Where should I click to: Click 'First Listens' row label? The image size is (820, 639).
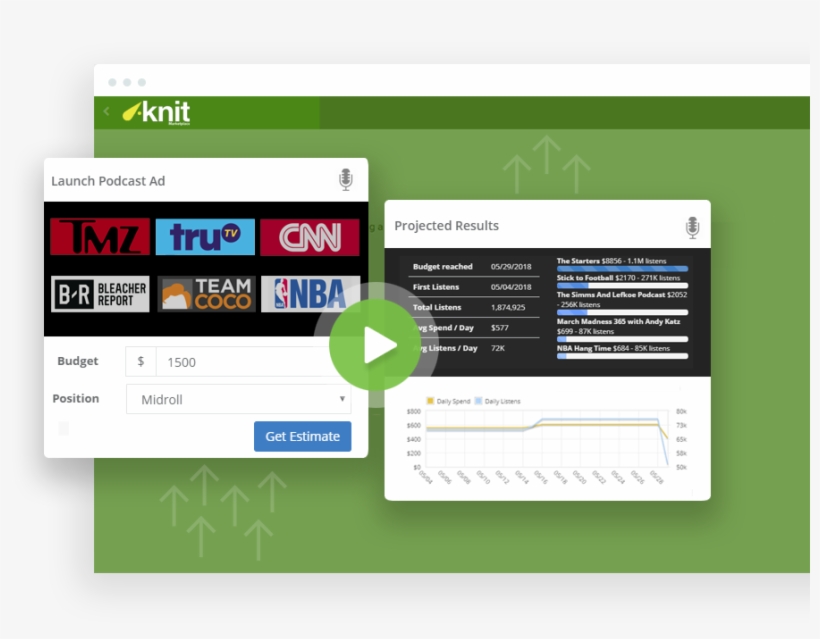click(436, 287)
